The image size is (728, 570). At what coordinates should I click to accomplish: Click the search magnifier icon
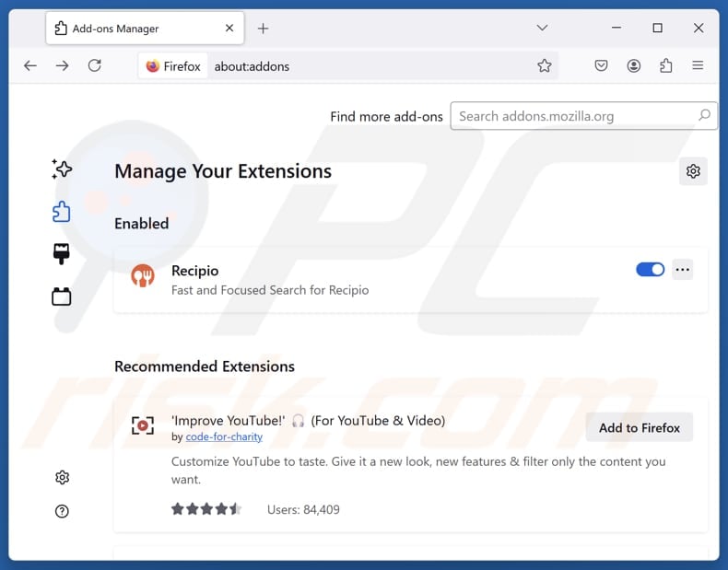point(704,115)
